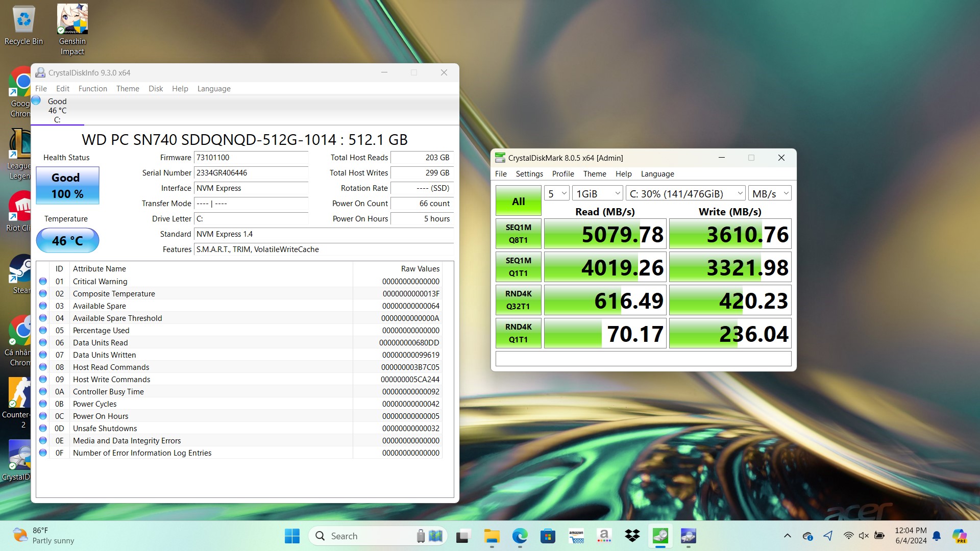Open Function menu in CrystalDiskInfo
Screen dimensions: 980x551
point(93,88)
